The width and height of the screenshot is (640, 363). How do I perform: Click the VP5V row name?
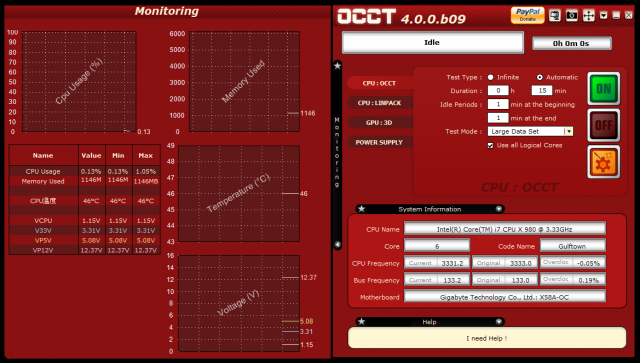click(43, 241)
